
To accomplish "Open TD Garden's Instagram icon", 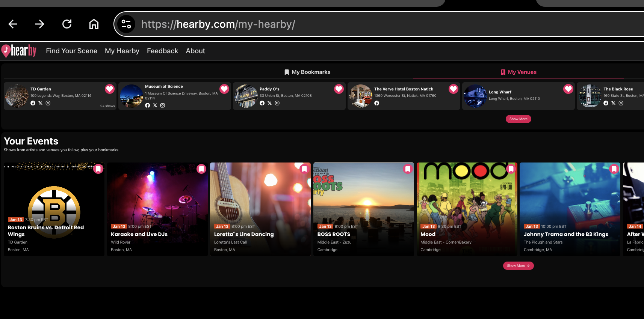I will 48,103.
